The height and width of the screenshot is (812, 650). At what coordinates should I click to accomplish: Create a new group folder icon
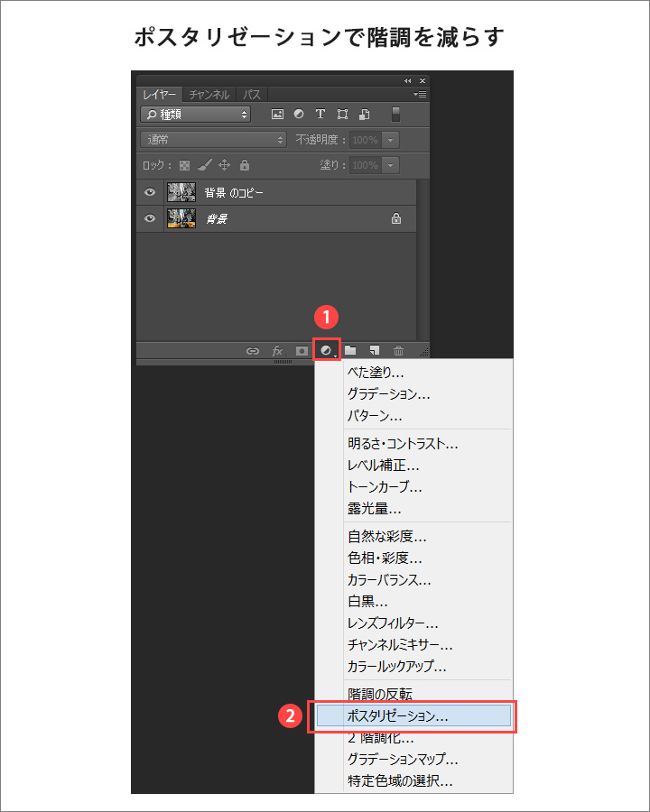pos(350,350)
